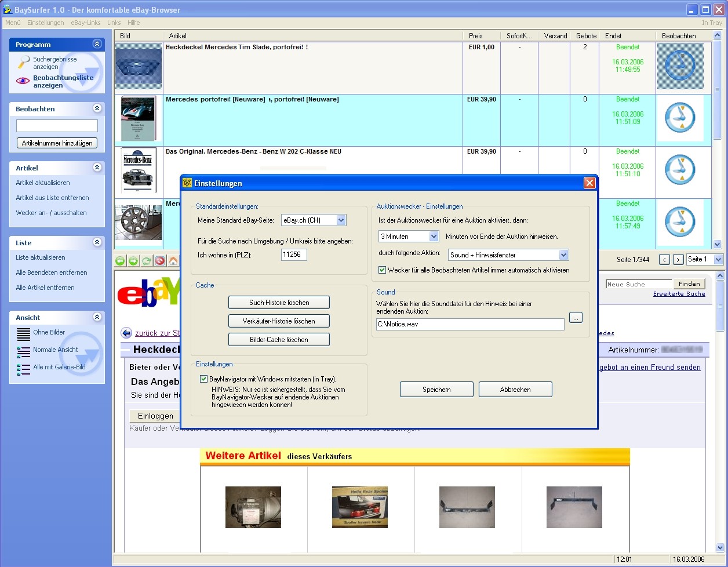728x567 pixels.
Task: Open the Heckdeckel Mercedes item thumbnail
Action: (x=139, y=66)
